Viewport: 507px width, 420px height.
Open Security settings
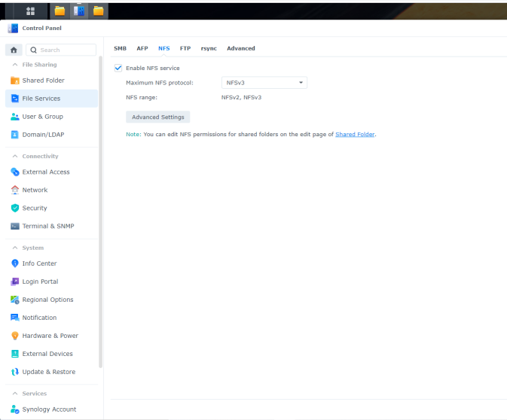[35, 208]
